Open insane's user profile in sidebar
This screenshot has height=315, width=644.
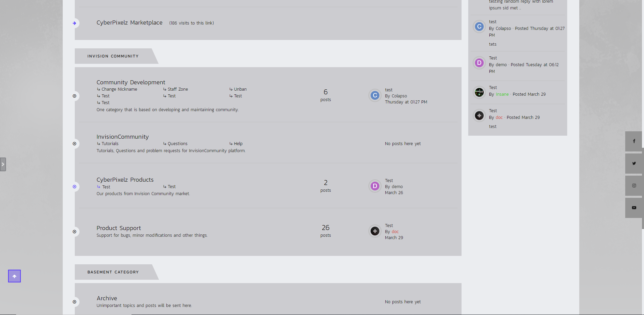(x=502, y=94)
